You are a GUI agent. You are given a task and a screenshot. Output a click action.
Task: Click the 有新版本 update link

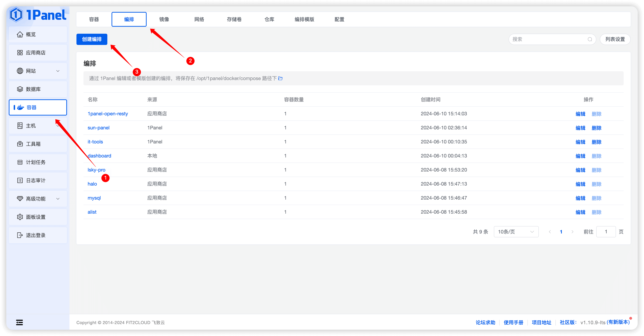[x=618, y=322]
